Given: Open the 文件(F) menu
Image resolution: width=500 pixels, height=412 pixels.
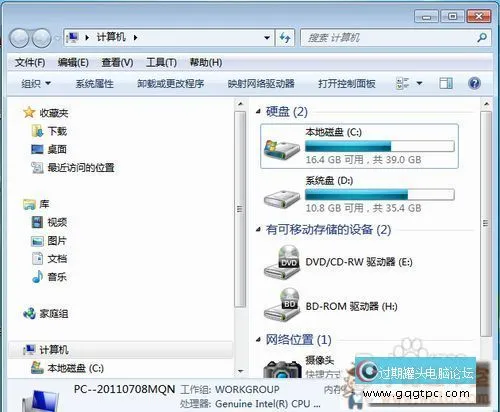Looking at the screenshot, I should click(30, 62).
